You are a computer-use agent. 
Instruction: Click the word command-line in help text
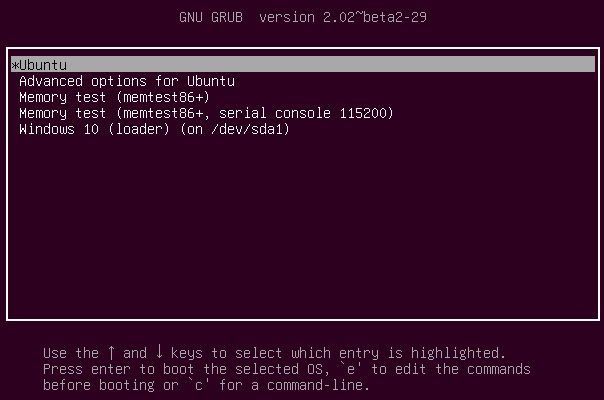tap(314, 385)
